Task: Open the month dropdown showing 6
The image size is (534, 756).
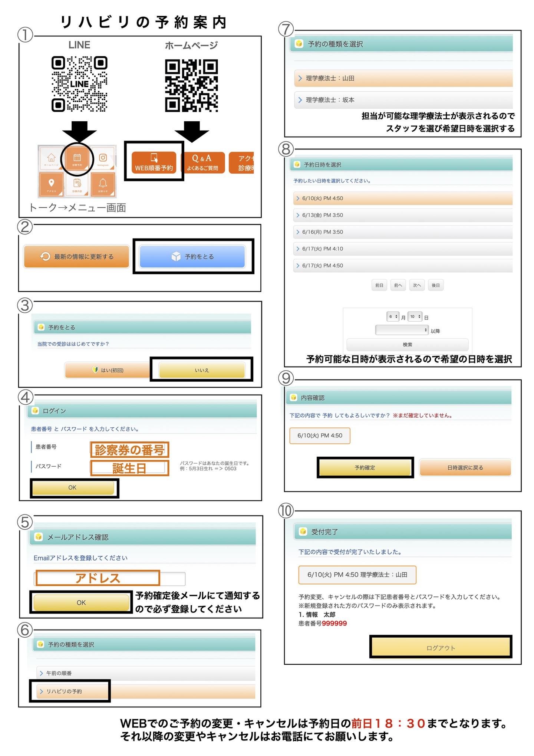Action: [x=393, y=316]
